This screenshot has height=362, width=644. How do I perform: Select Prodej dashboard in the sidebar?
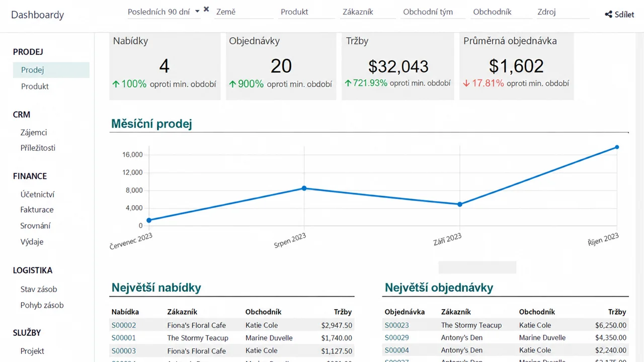pyautogui.click(x=51, y=70)
